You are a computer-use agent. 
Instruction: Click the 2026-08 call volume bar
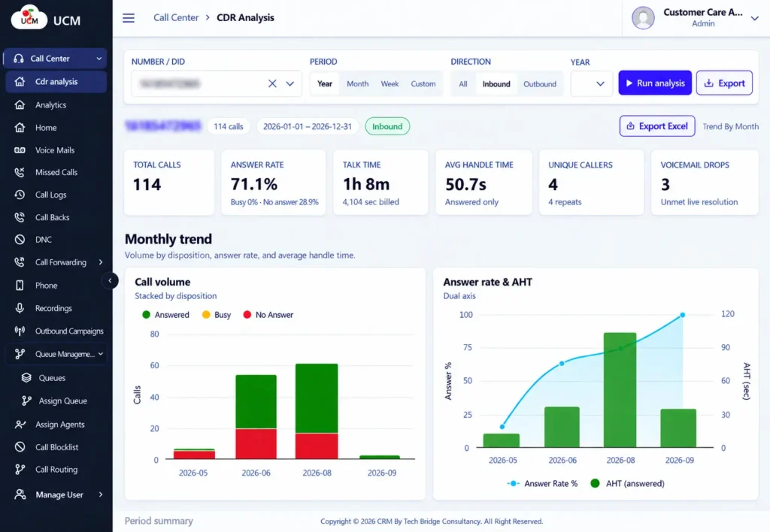coord(317,411)
